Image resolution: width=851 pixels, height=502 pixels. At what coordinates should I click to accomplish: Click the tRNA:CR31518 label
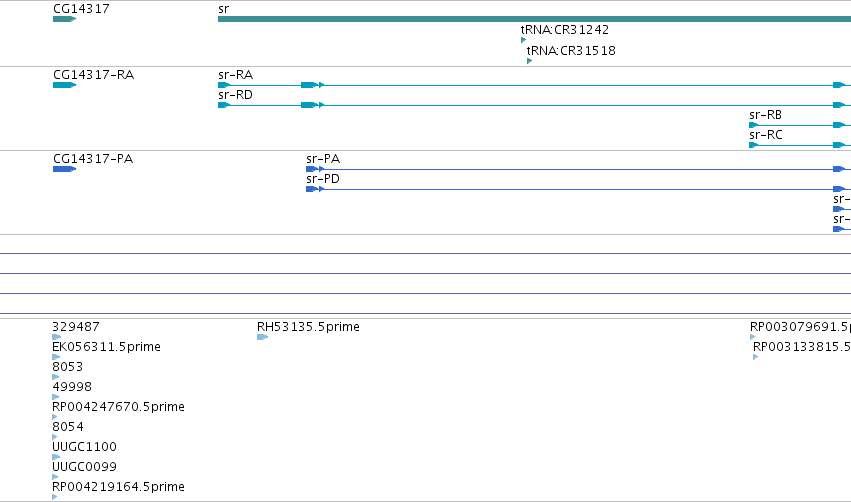pyautogui.click(x=571, y=50)
